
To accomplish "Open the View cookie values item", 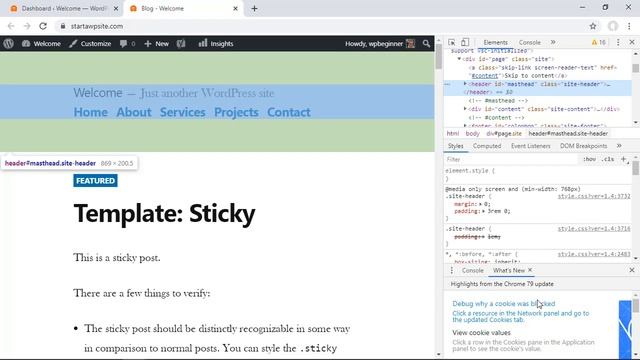I will (481, 333).
